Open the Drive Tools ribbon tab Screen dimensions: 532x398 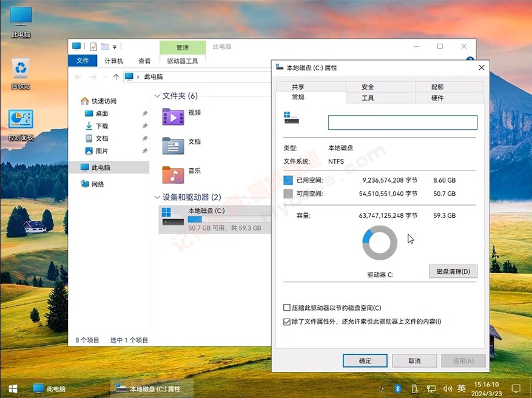[x=183, y=61]
